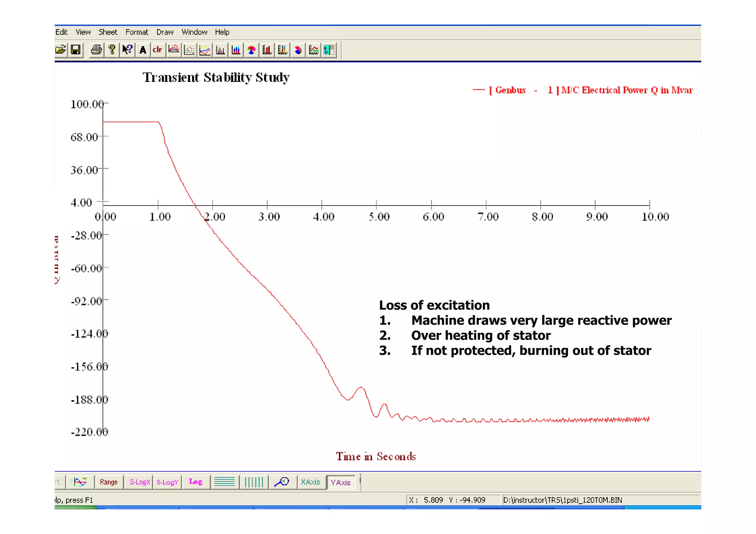Click the pink Log button
Image resolution: width=756 pixels, height=534 pixels.
click(x=196, y=482)
